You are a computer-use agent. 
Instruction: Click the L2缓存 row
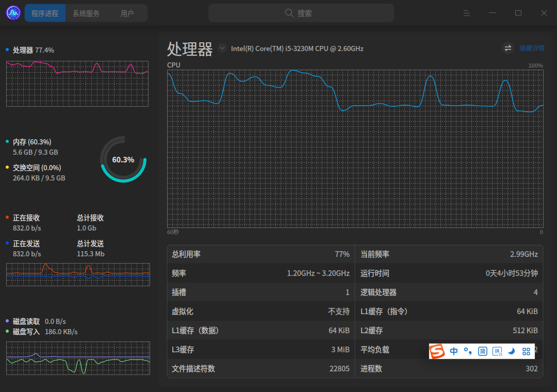[449, 331]
